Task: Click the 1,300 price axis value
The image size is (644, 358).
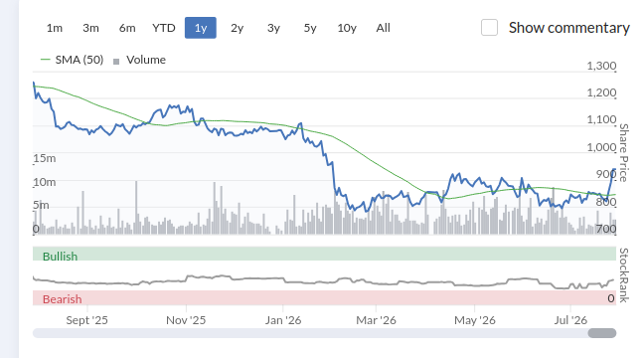Action: coord(601,66)
